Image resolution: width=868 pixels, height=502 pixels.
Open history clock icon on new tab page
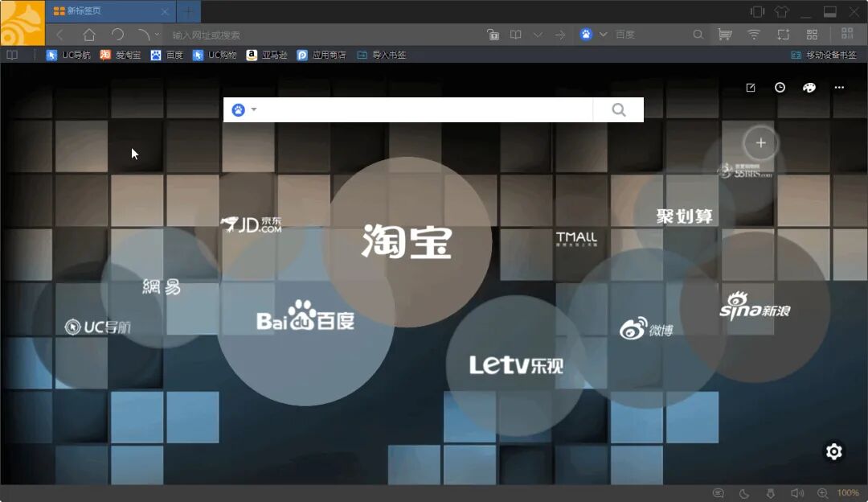780,87
